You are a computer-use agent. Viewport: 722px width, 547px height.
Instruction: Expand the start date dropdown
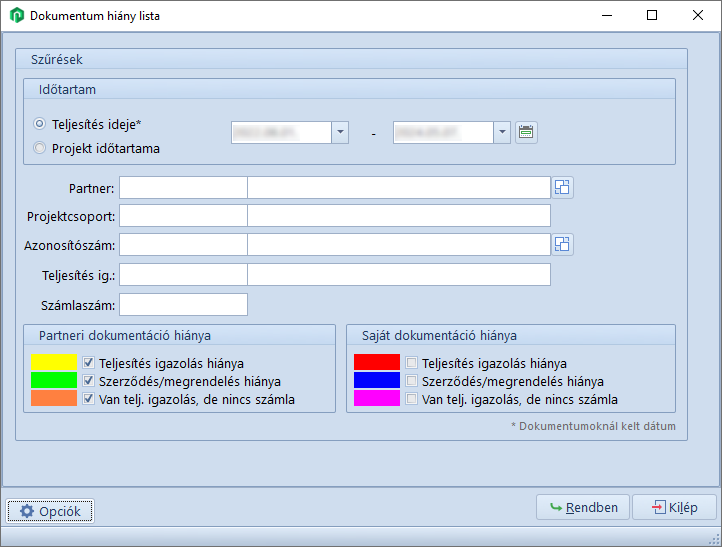click(340, 132)
